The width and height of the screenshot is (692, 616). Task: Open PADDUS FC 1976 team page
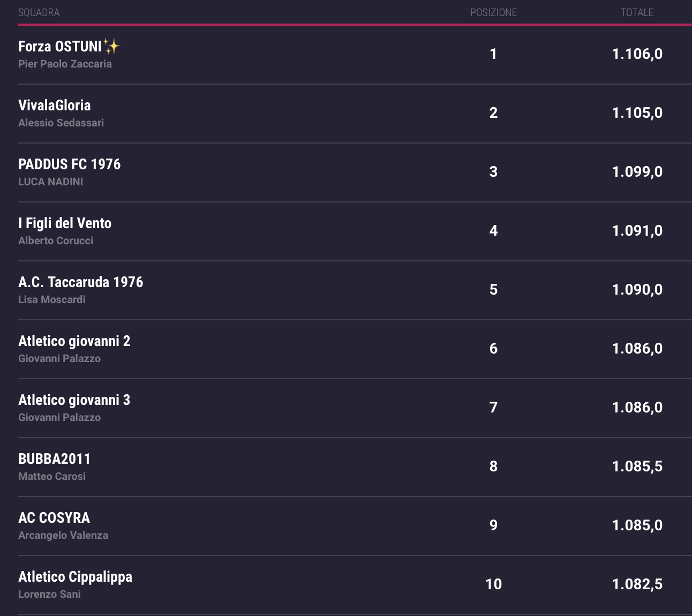[69, 164]
